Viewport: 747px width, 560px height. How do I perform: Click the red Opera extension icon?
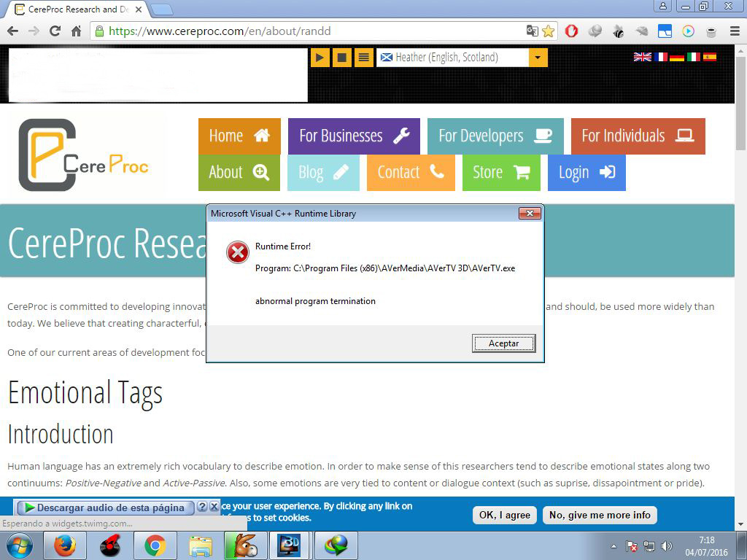[x=571, y=31]
